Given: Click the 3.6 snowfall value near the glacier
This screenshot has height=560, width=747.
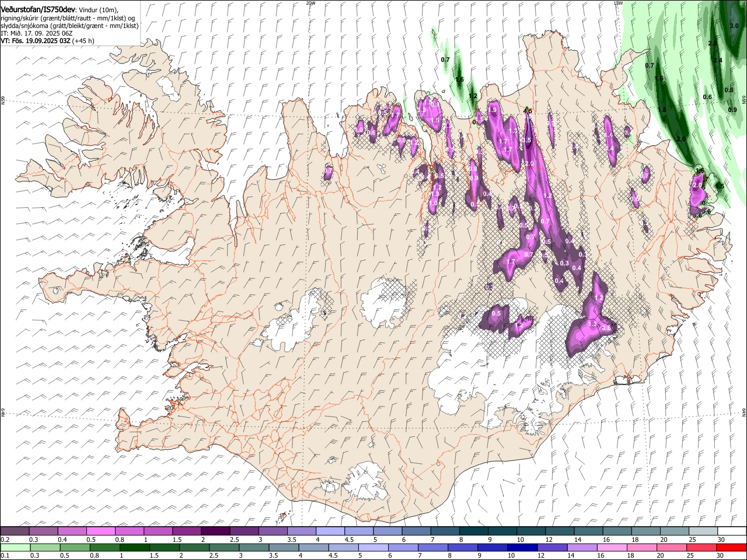Looking at the screenshot, I should 606,328.
